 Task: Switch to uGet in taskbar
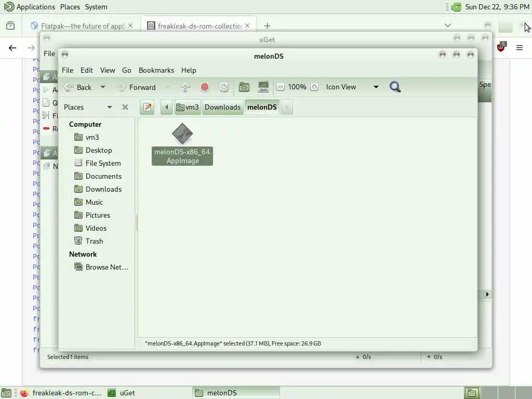[122, 393]
